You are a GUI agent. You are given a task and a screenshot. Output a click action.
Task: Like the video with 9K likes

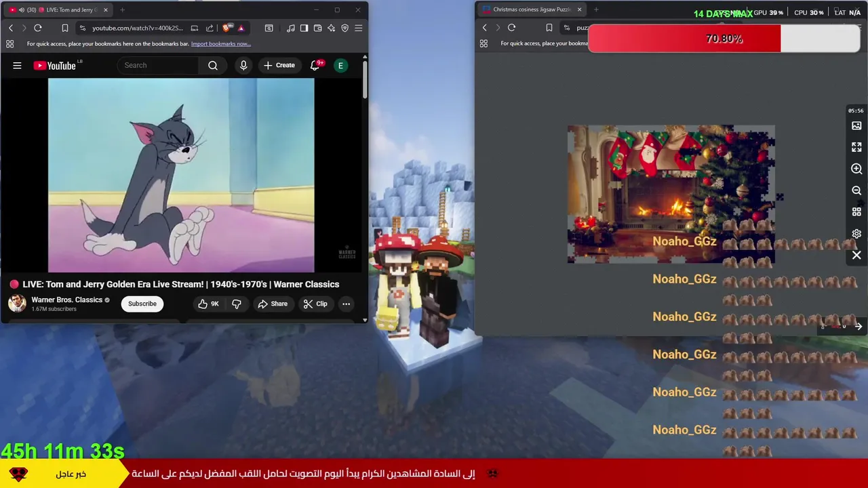[x=208, y=304]
